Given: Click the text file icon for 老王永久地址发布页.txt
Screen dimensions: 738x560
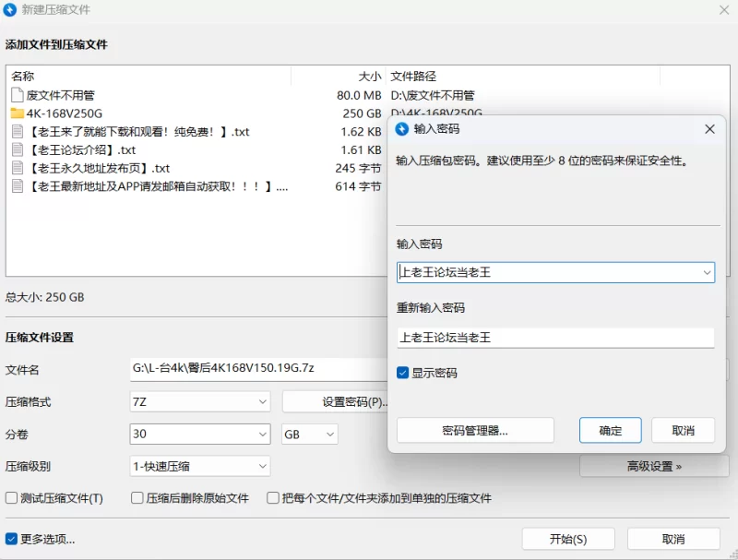Looking at the screenshot, I should point(18,168).
